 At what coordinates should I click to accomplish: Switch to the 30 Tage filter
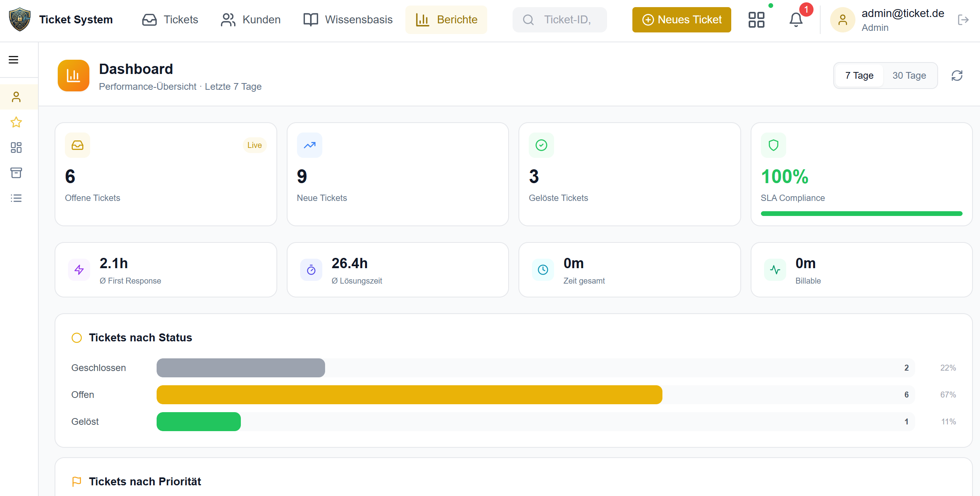pyautogui.click(x=910, y=75)
